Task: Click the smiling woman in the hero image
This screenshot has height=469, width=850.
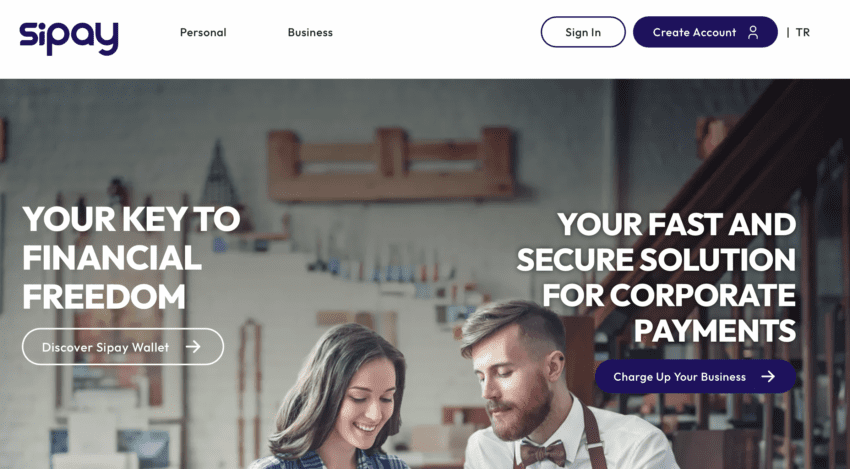Action: click(x=339, y=401)
